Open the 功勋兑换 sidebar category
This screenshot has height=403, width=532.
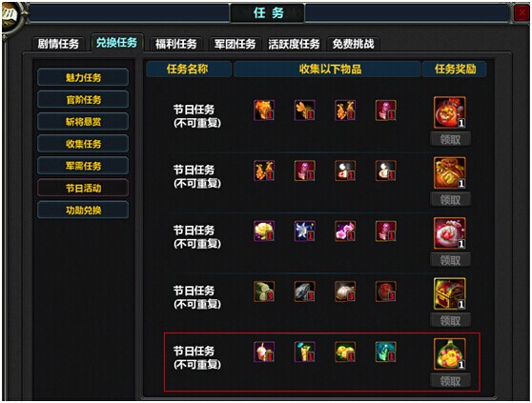[x=83, y=210]
